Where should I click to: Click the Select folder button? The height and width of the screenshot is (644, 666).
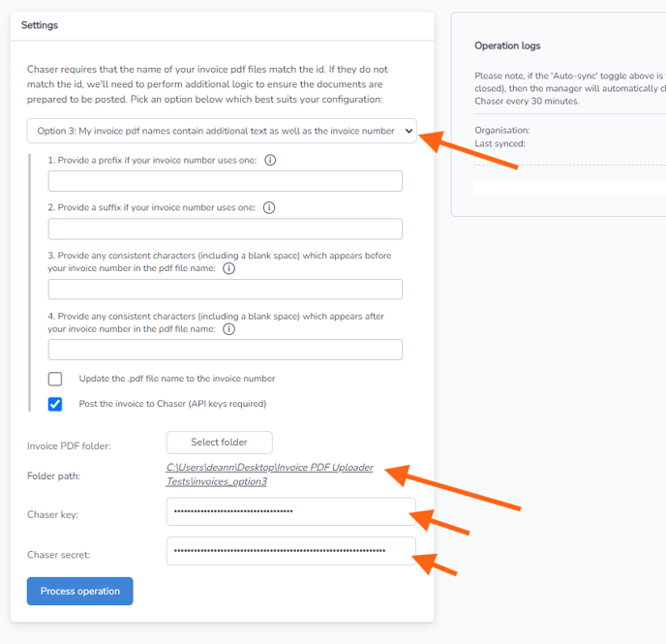point(219,443)
